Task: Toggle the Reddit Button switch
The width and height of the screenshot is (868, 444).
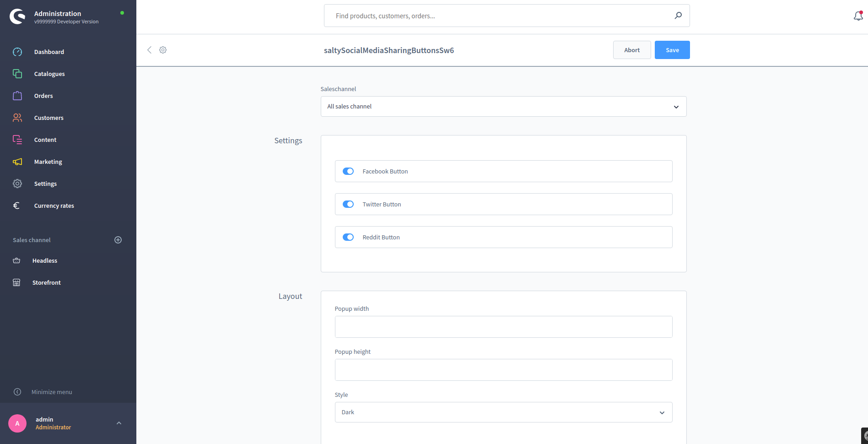Action: (x=348, y=237)
